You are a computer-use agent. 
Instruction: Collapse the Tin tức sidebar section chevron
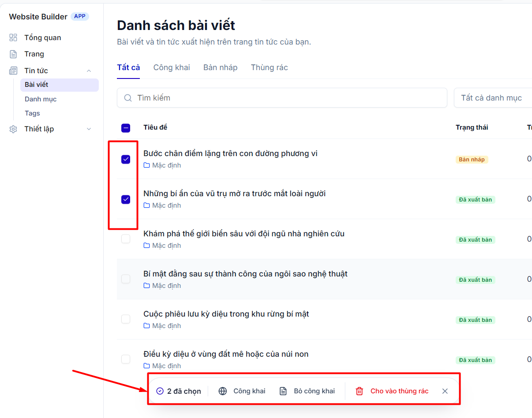pyautogui.click(x=89, y=71)
